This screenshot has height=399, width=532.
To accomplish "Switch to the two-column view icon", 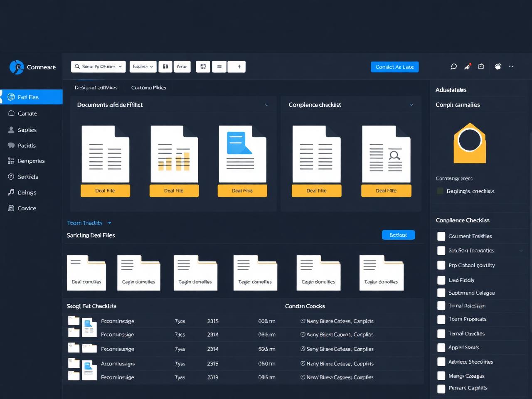I will [x=165, y=66].
